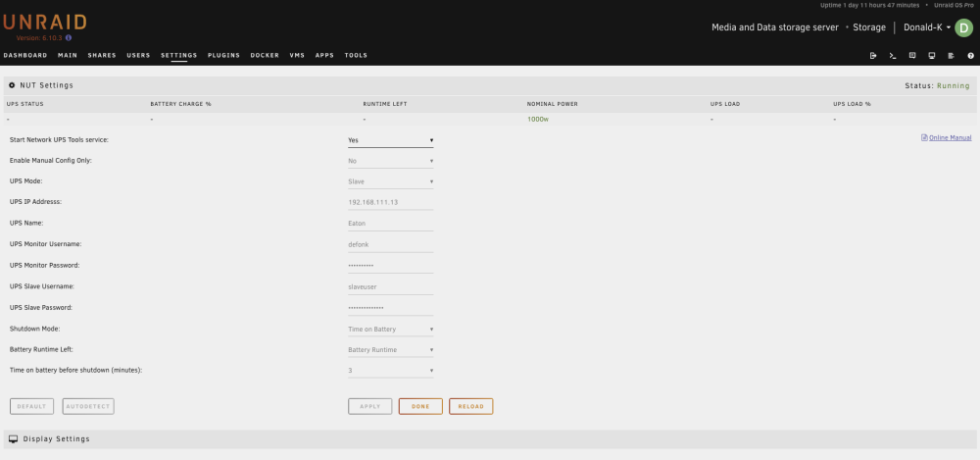Click the UPS Name field
Screen dimensions: 980x460
click(391, 224)
